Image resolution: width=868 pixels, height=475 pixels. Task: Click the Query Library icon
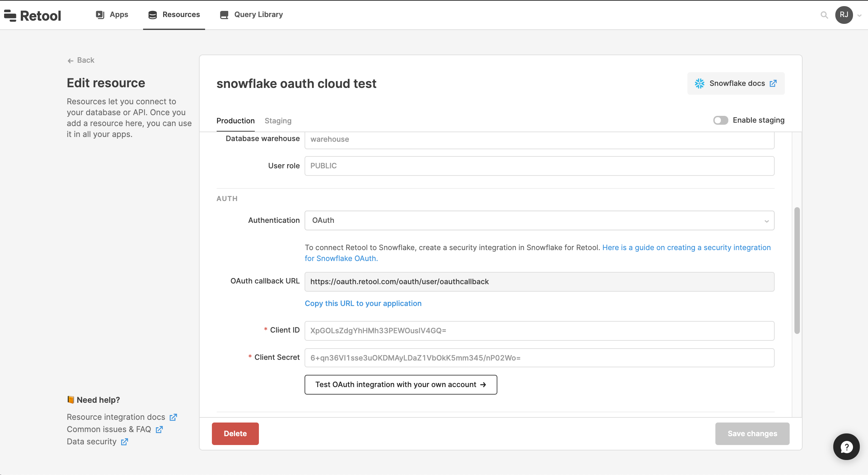click(224, 15)
